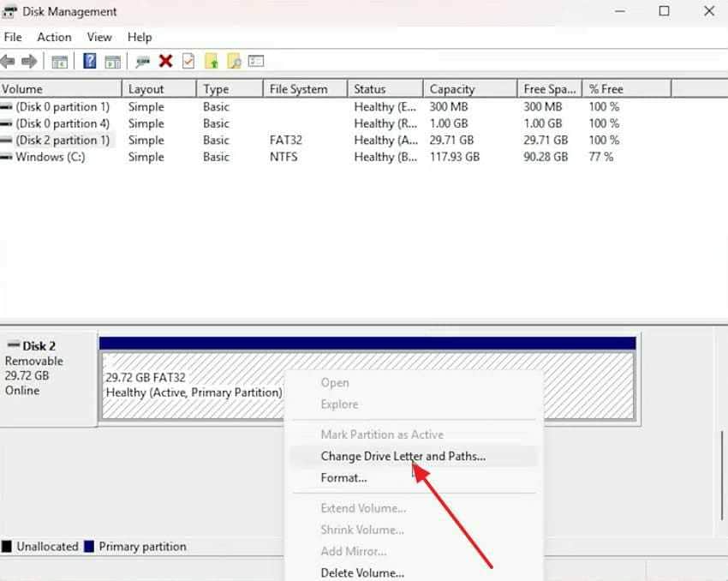Sort by the % Free column header
This screenshot has height=581, width=728.
(627, 89)
